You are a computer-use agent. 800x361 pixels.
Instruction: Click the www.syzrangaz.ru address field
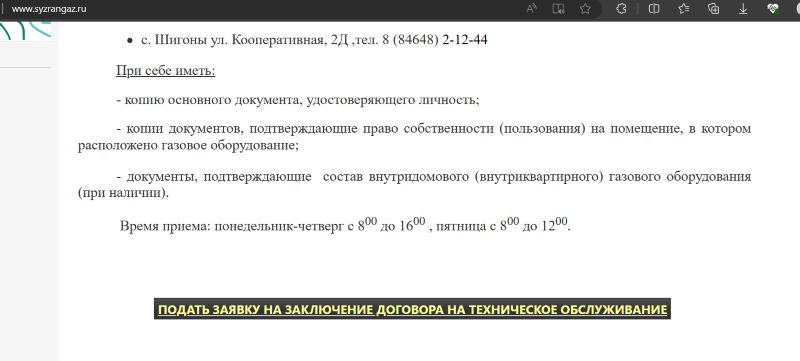click(x=255, y=9)
